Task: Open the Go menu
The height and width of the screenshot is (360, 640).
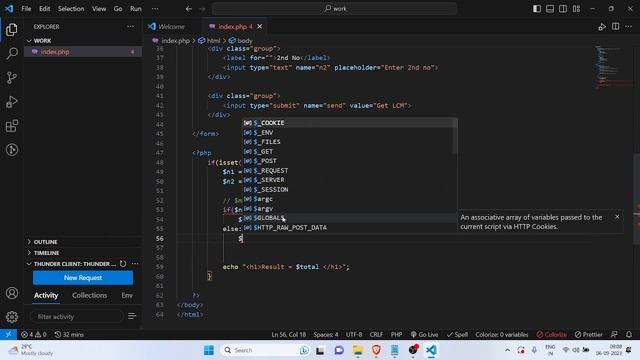Action: pos(118,9)
